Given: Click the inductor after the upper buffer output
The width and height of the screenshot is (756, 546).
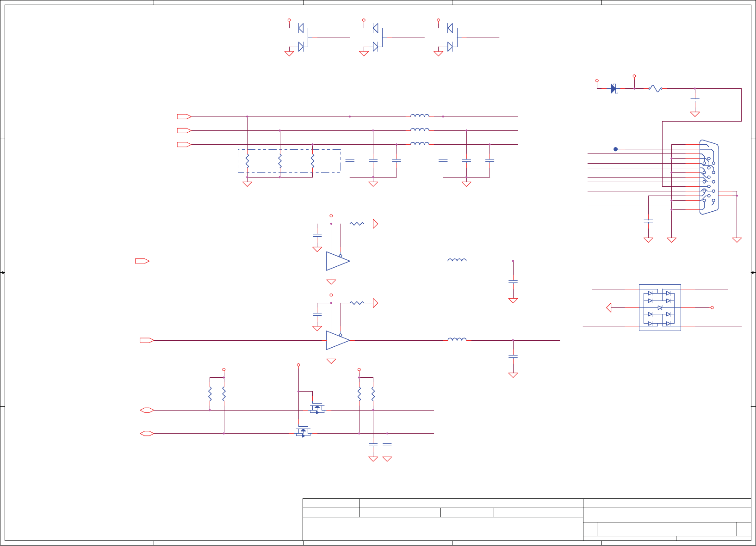Looking at the screenshot, I should [457, 260].
